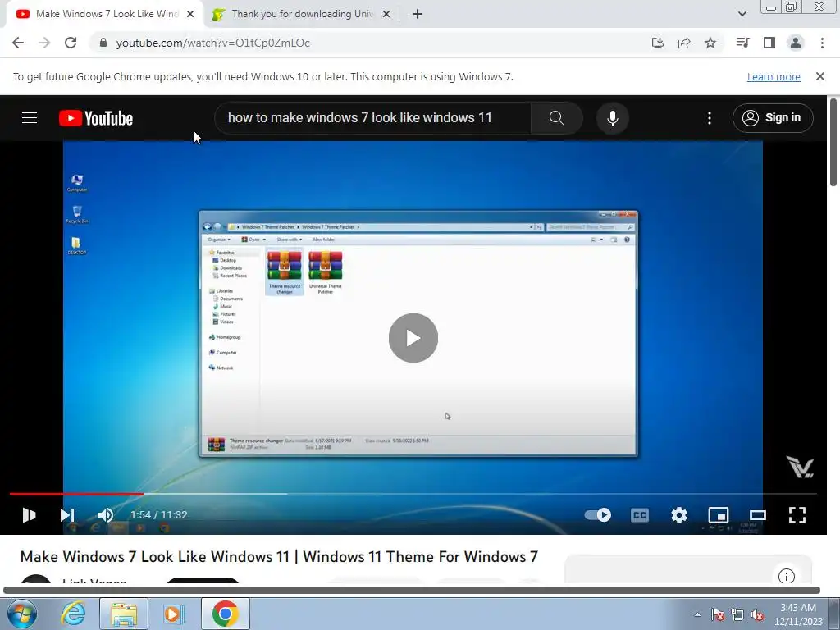Click the info icon on the side panel
The width and height of the screenshot is (840, 630).
coord(787,577)
